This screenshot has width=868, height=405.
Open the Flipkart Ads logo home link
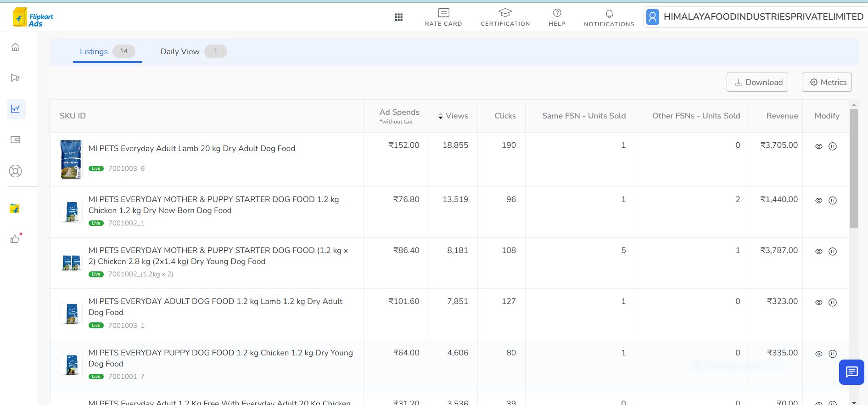coord(33,17)
